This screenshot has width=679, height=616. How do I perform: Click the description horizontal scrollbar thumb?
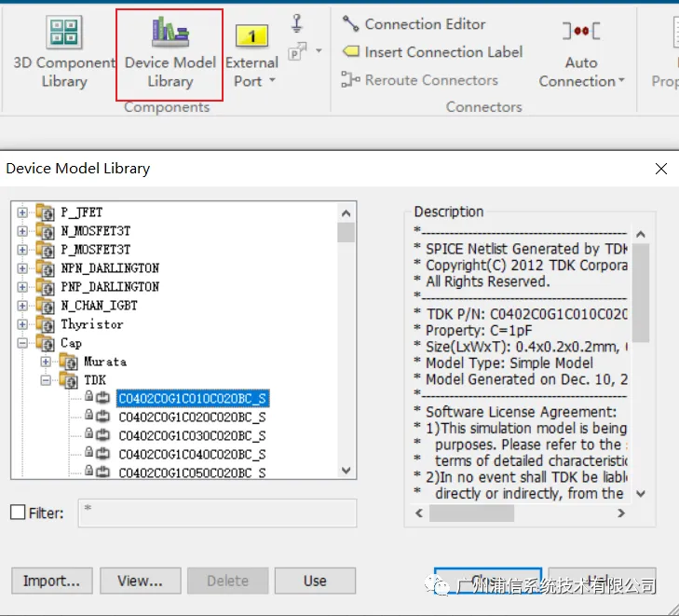pyautogui.click(x=471, y=513)
